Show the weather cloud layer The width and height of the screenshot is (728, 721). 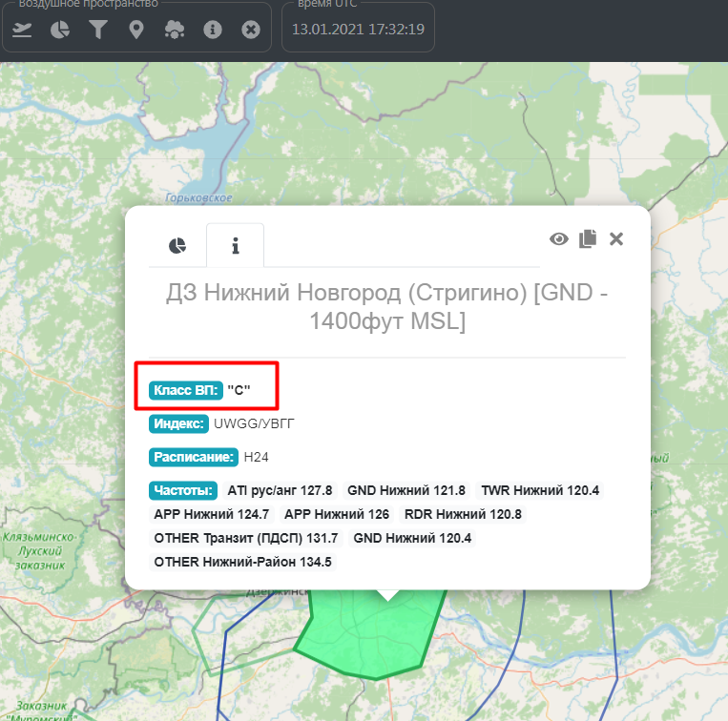point(175,31)
